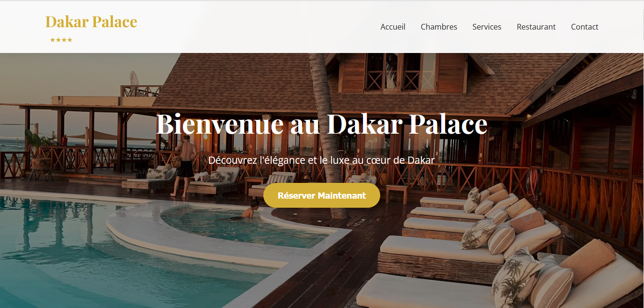Screen dimensions: 644x308
Task: Click the large turquoise swimming pool water
Action: pos(72,253)
